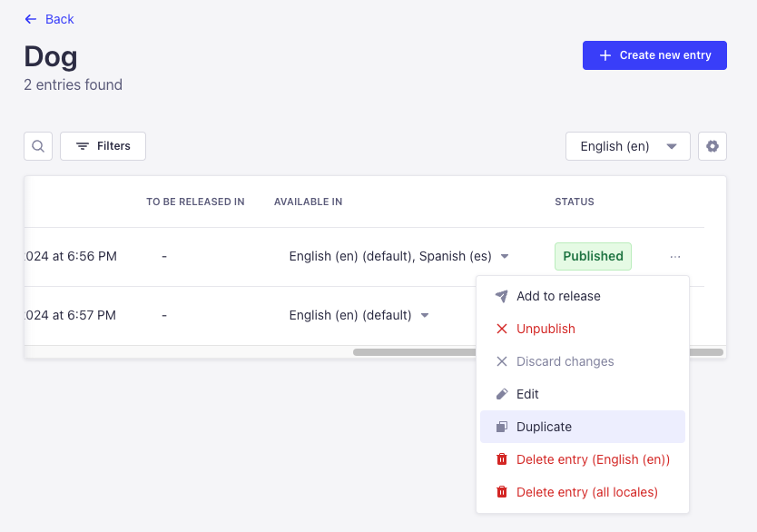Pick Add to release from the menu
The height and width of the screenshot is (532, 757).
[557, 295]
